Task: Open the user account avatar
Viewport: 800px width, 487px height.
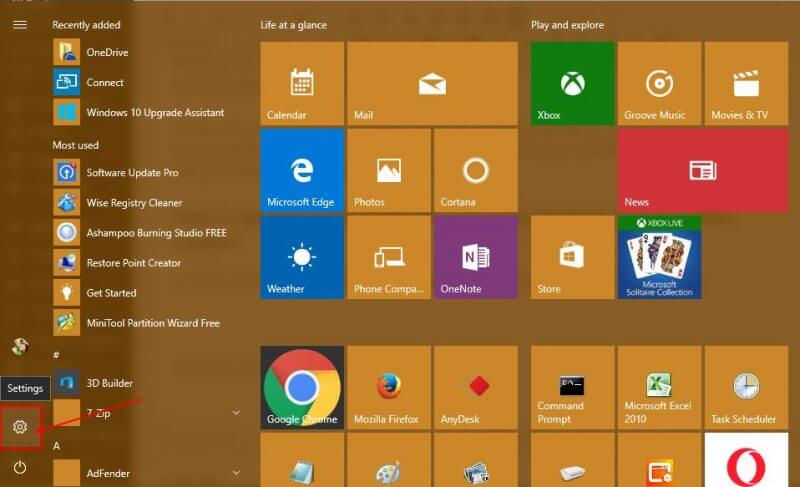Action: click(x=20, y=347)
